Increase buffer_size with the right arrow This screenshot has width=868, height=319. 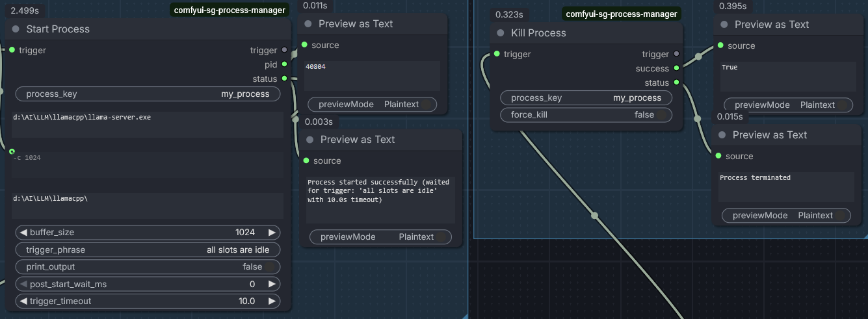click(x=272, y=232)
